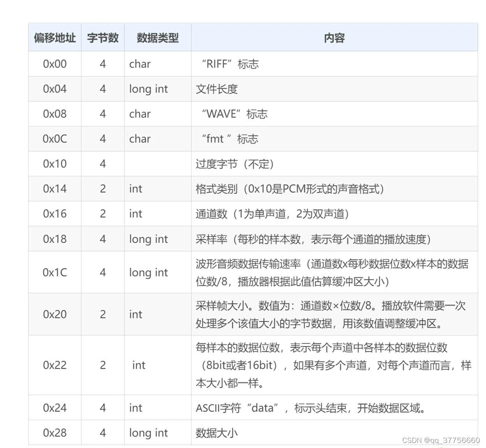This screenshot has height=448, width=486.
Task: Click the 0x16 offset cell
Action: (x=55, y=214)
